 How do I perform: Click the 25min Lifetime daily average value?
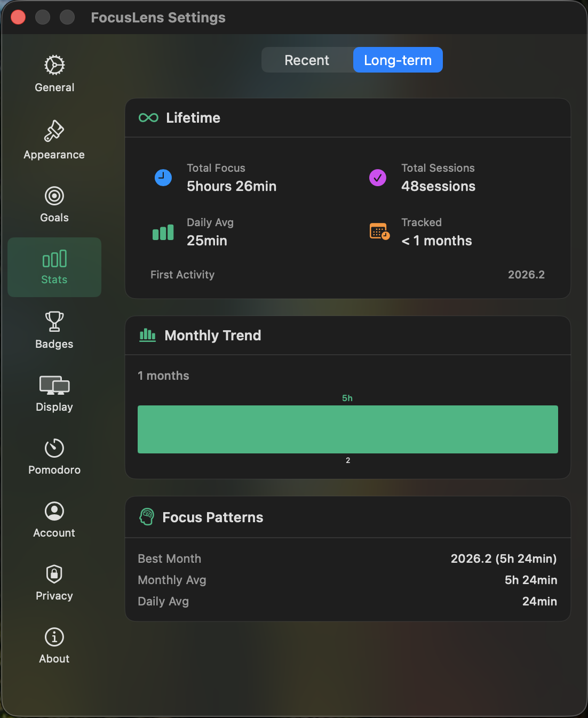click(x=207, y=241)
